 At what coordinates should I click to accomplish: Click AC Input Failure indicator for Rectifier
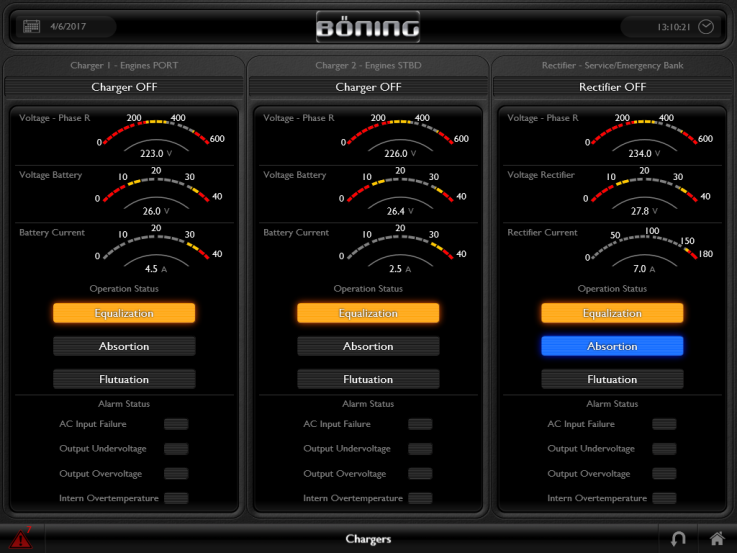point(664,424)
